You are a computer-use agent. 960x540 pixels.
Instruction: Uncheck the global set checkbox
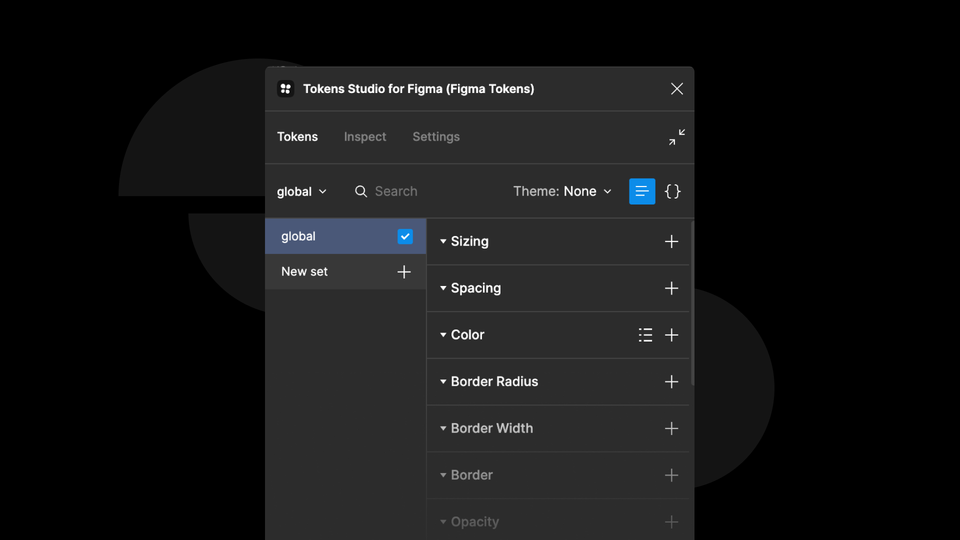click(x=405, y=236)
